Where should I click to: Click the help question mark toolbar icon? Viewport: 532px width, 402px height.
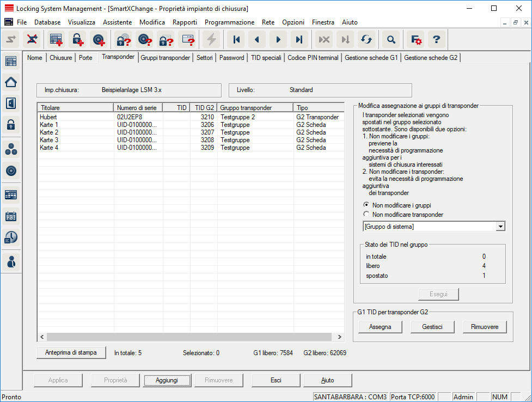(436, 39)
